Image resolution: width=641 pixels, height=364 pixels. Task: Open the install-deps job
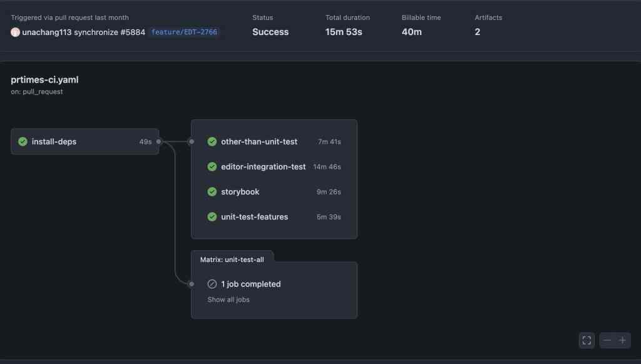(x=54, y=142)
